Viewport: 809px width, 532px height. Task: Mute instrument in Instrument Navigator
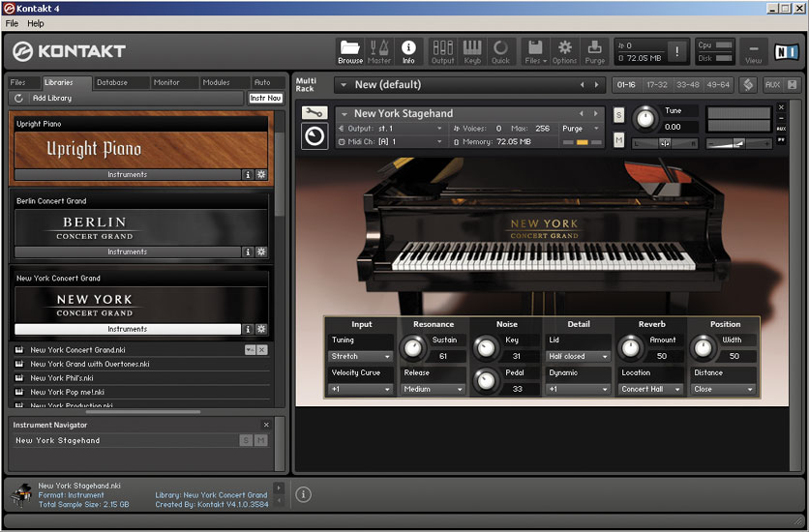coord(261,440)
